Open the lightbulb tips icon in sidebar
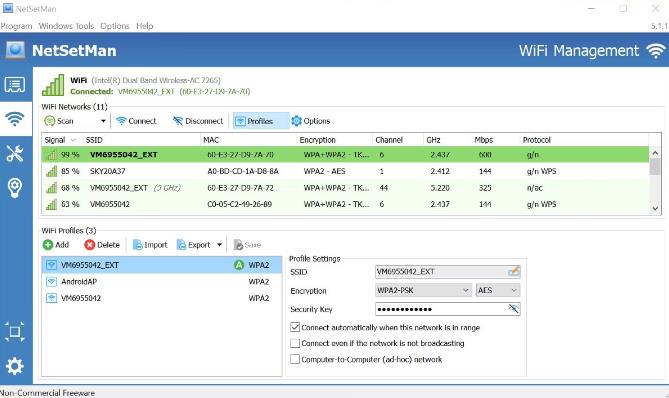The height and width of the screenshot is (398, 669). (x=15, y=188)
